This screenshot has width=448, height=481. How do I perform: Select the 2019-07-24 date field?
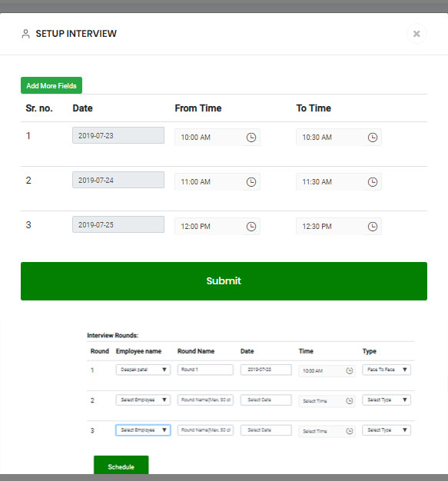(118, 180)
